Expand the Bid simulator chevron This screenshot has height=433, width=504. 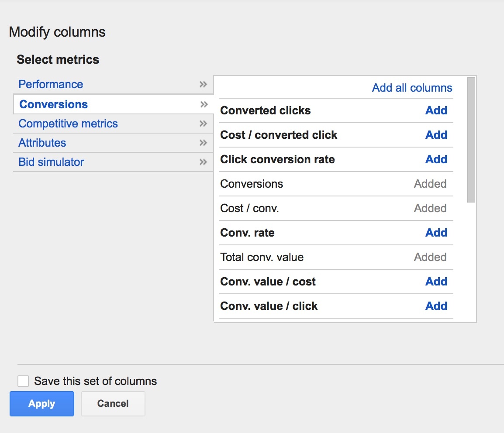click(204, 162)
